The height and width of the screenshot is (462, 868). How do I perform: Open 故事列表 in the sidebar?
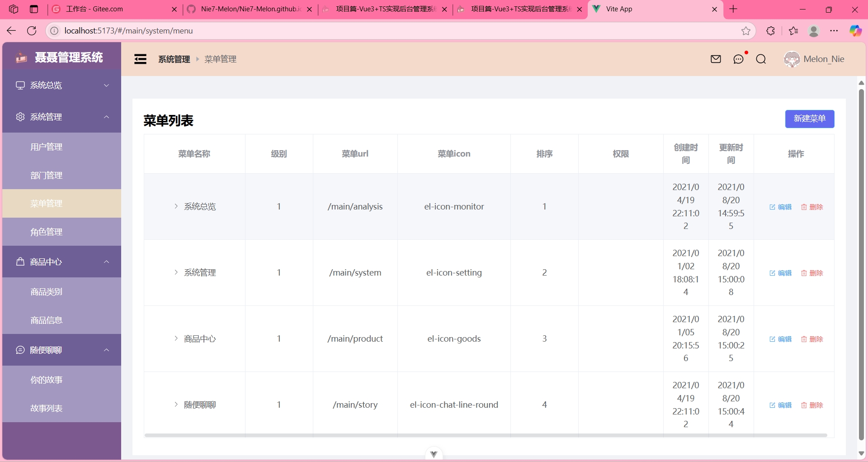click(x=61, y=408)
